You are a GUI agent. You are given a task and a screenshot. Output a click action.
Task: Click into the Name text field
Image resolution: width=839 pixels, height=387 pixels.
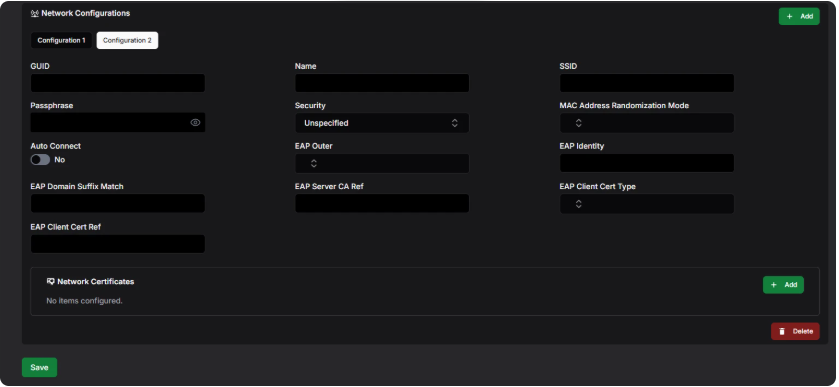coord(382,83)
